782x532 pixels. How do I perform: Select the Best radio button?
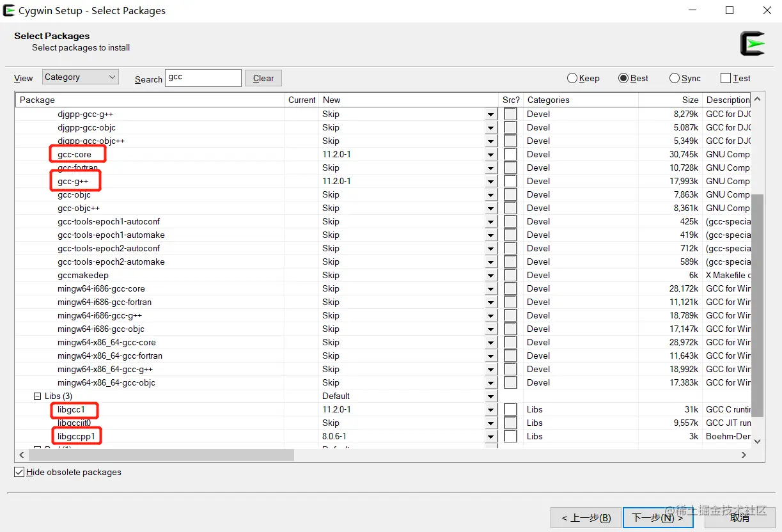pos(633,78)
